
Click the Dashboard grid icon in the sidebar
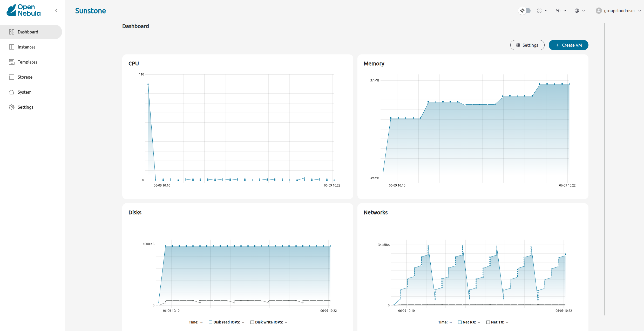(12, 32)
